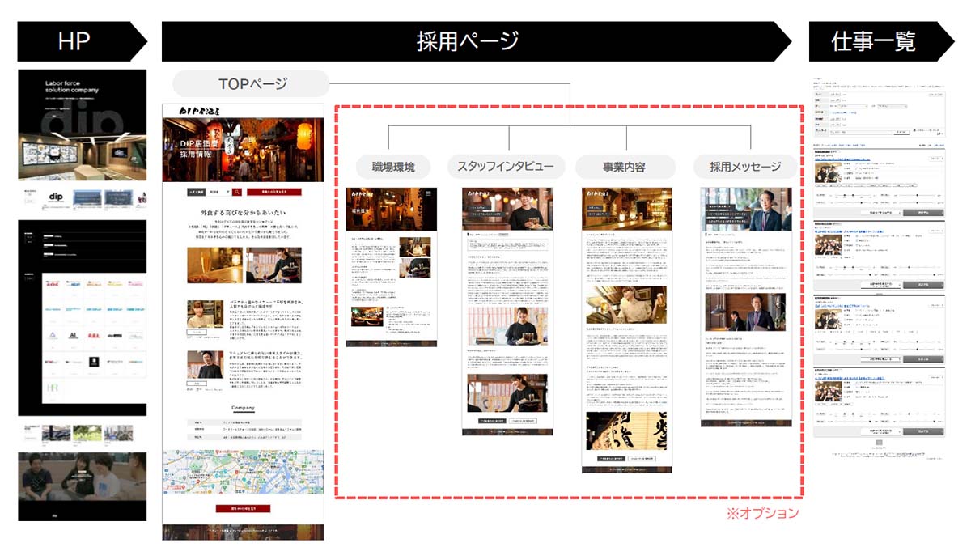This screenshot has height=560, width=971.
Task: Click the 採用メッセージ label button
Action: [745, 167]
